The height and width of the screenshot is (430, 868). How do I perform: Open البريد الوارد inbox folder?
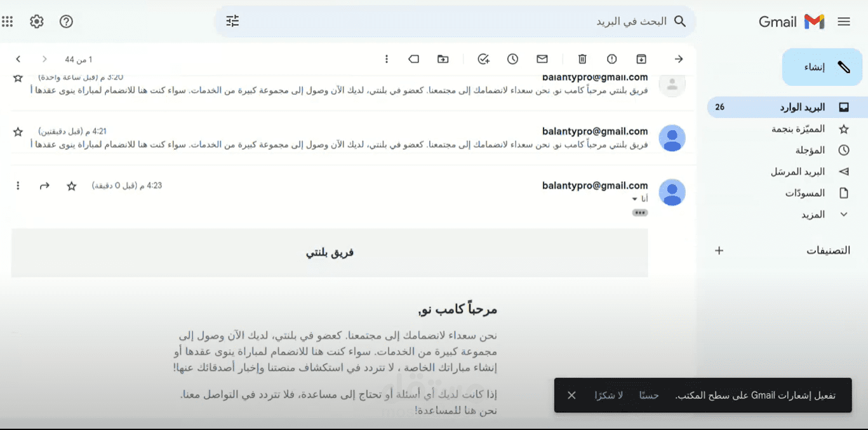pyautogui.click(x=787, y=107)
